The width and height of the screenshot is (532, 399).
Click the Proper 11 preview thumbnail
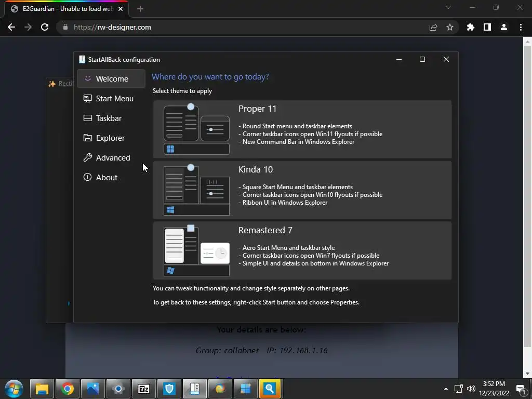pos(196,129)
